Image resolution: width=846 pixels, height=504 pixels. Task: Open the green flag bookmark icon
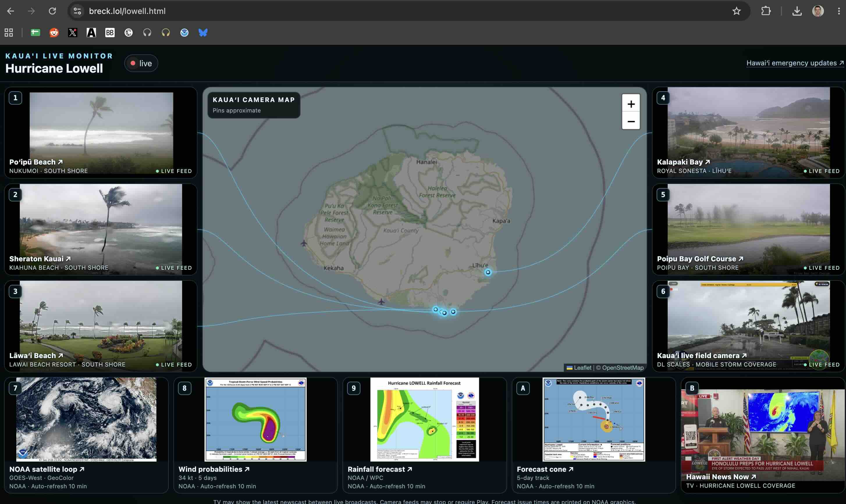35,33
